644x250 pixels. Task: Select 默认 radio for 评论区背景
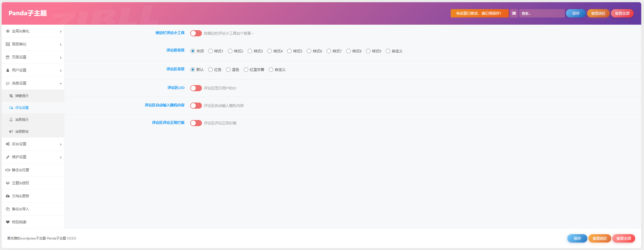[193, 70]
